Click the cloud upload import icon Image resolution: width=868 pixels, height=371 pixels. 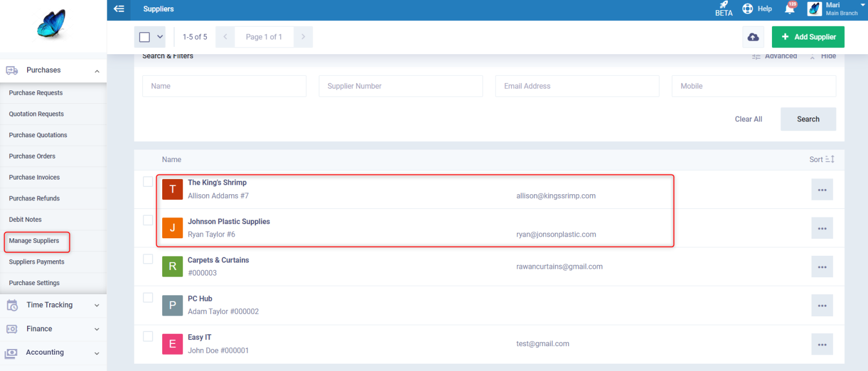tap(753, 37)
